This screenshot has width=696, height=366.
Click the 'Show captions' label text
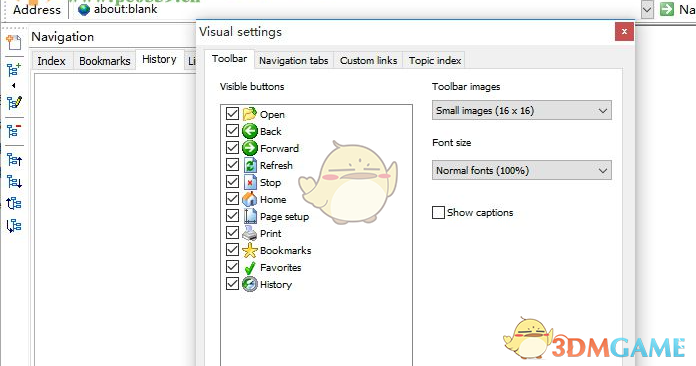480,213
